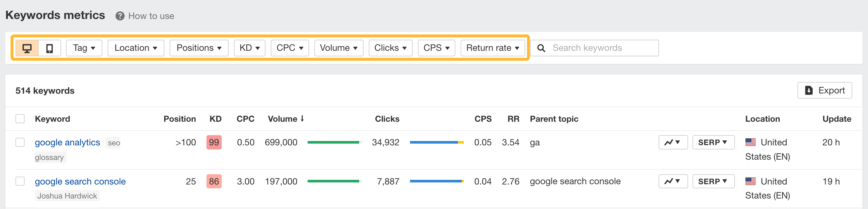868x209 pixels.
Task: Sort by the Volume column header
Action: click(286, 119)
